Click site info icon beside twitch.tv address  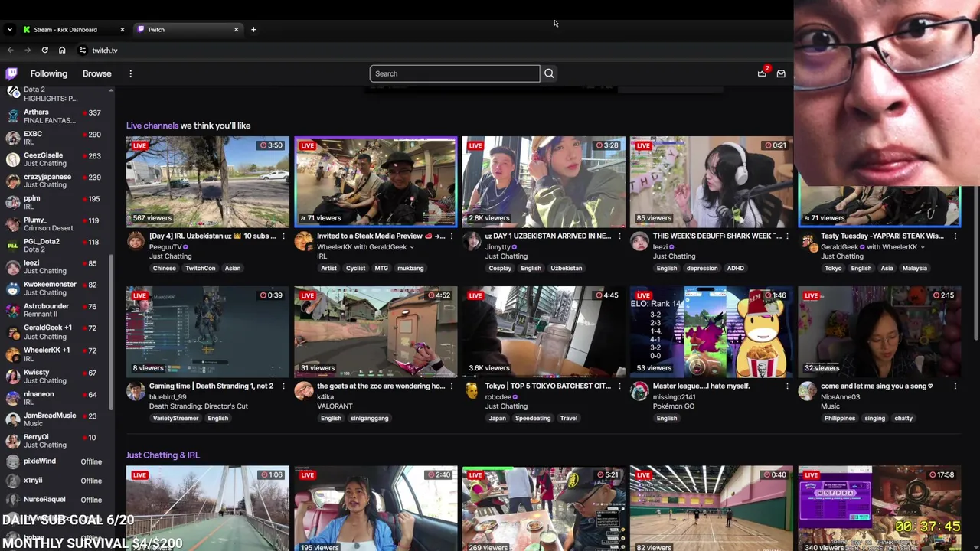tap(82, 51)
